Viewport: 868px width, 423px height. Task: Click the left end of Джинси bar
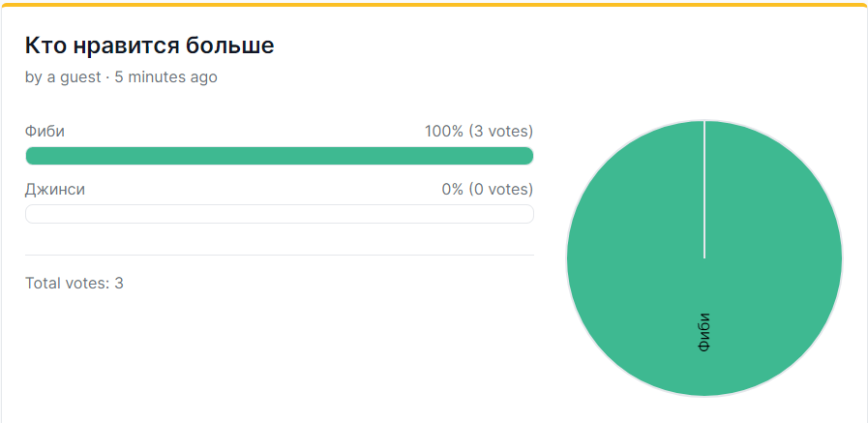(x=32, y=214)
